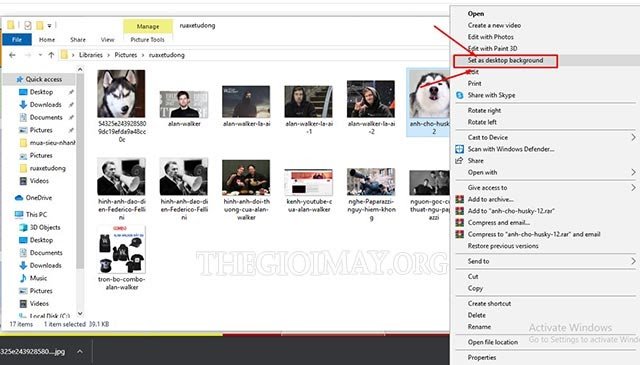Choose Delete in context menu
Viewport: 640px width, 365px height.
click(477, 315)
